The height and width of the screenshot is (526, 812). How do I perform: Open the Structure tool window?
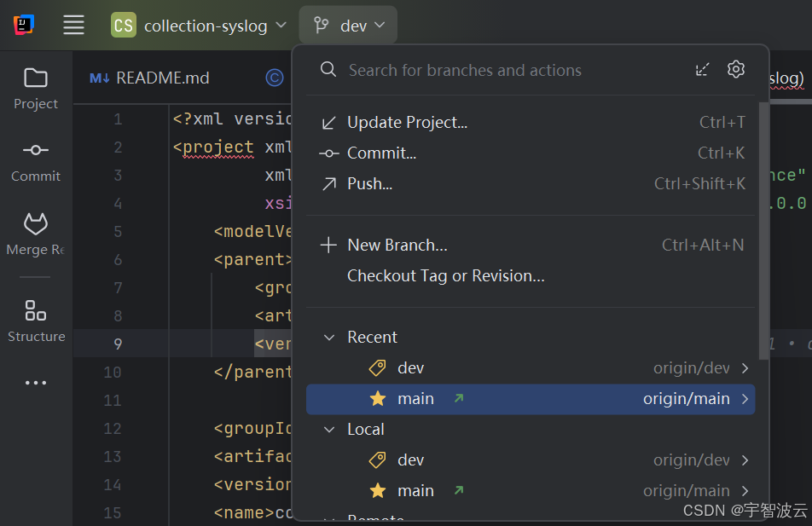coord(36,321)
